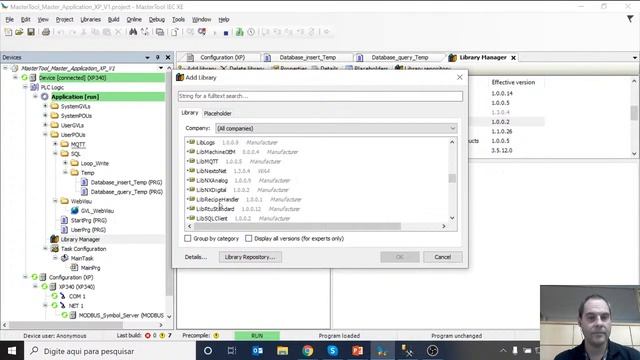This screenshot has width=640, height=360.
Task: Click the fulltext search field
Action: pos(320,96)
